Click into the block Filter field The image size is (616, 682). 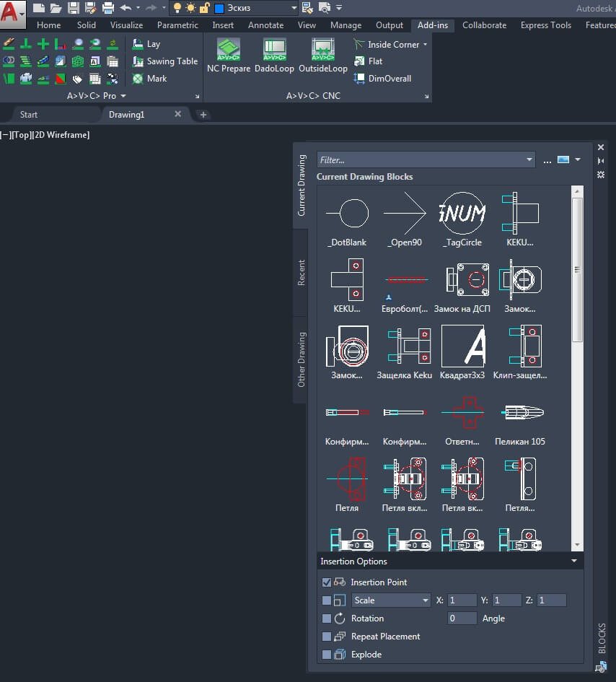pos(420,159)
